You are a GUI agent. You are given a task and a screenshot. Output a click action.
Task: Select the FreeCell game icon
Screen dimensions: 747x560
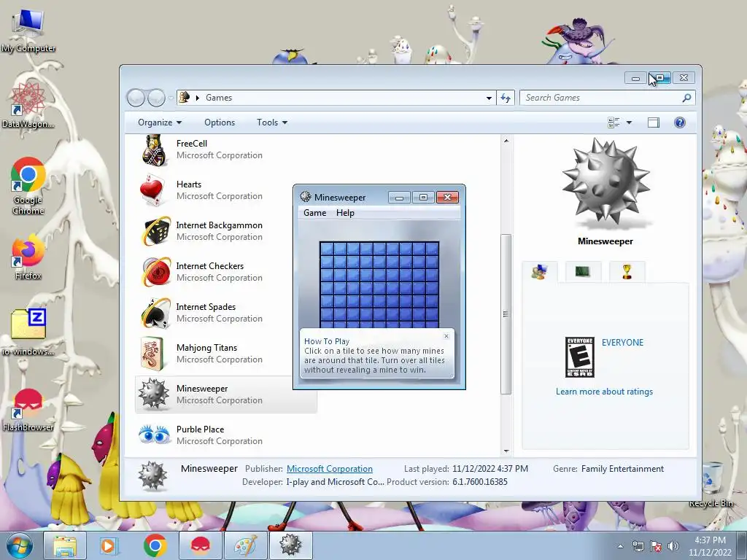pyautogui.click(x=155, y=150)
